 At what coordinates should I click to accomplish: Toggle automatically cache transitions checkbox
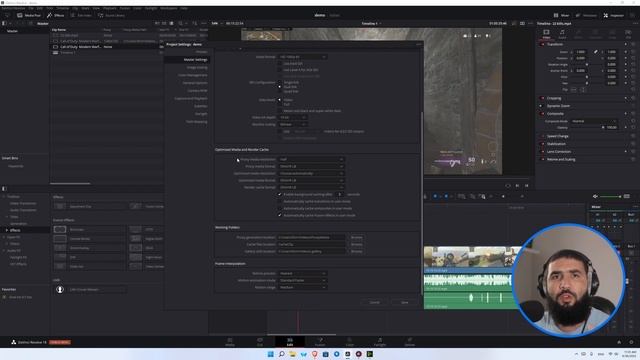[280, 201]
